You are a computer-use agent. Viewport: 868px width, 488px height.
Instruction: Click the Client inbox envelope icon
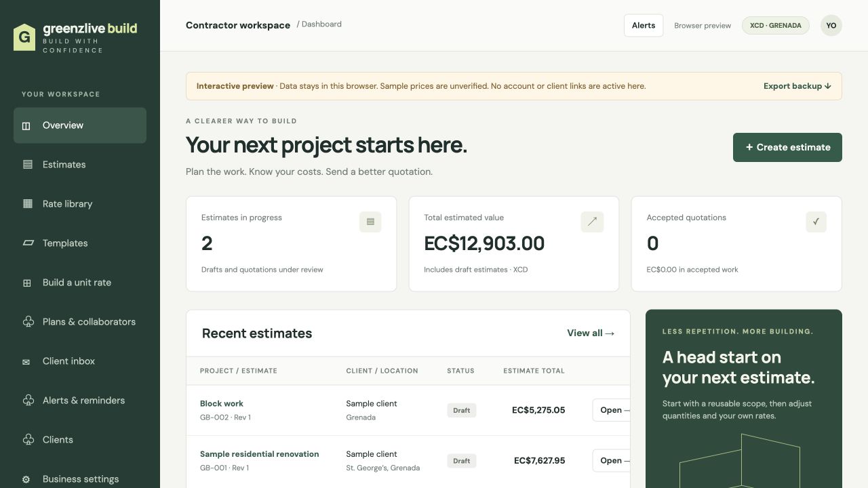pos(26,362)
